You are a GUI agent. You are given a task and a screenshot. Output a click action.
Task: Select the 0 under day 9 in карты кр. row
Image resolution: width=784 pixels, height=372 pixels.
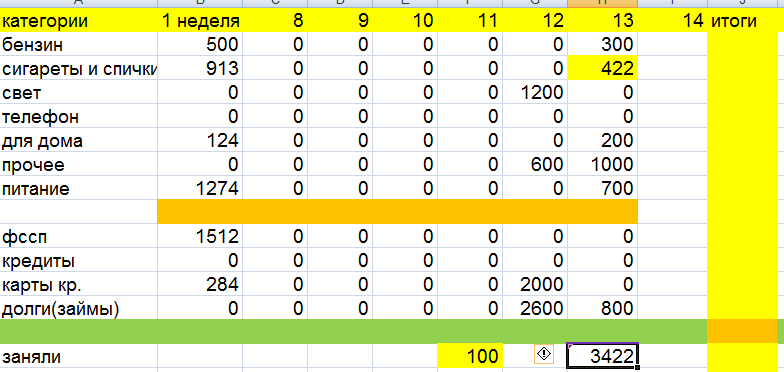[x=340, y=284]
